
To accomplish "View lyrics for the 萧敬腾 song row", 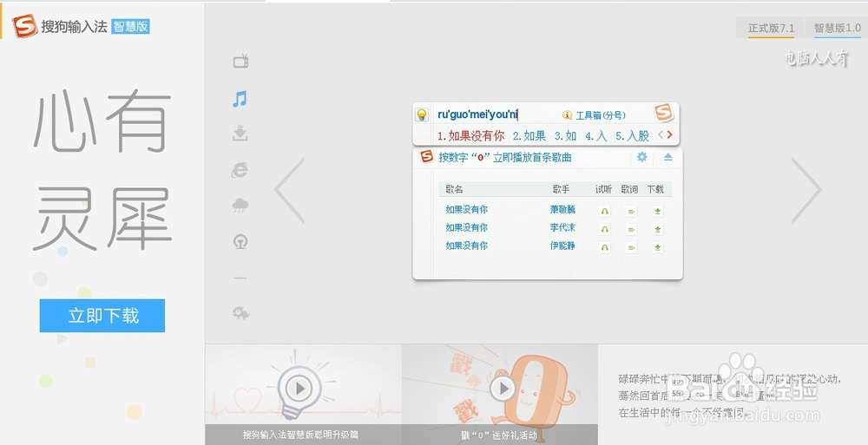I will pos(631,211).
